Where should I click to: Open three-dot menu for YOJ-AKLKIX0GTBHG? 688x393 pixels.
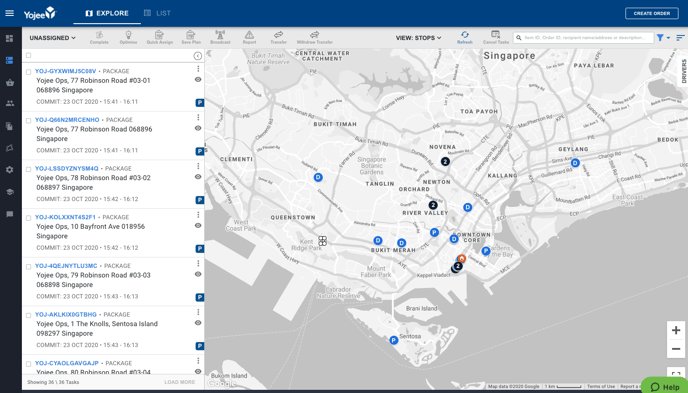click(198, 312)
